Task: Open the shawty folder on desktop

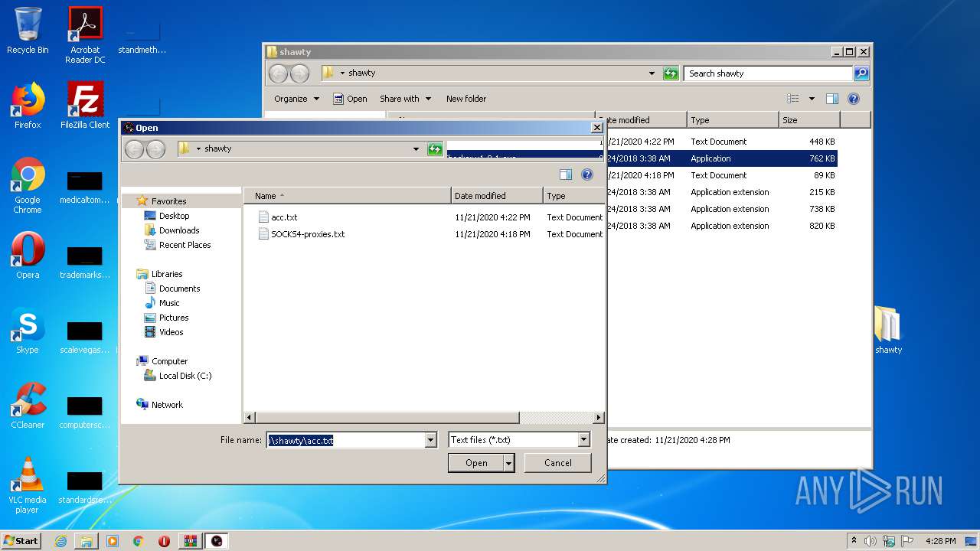Action: point(888,331)
